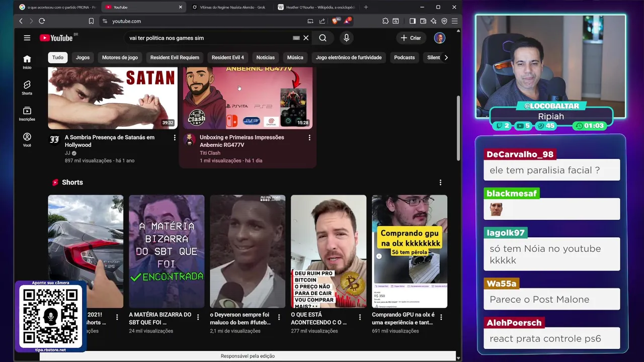Select the Música filter chip

[x=295, y=57]
